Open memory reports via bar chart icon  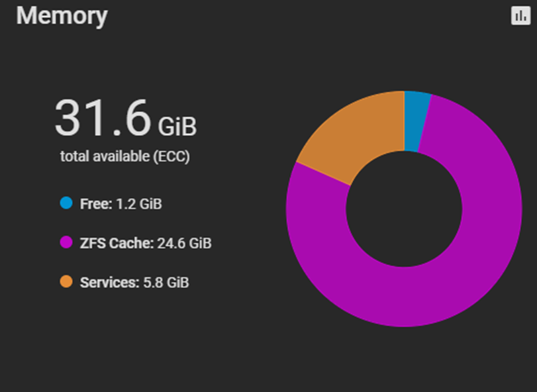520,16
